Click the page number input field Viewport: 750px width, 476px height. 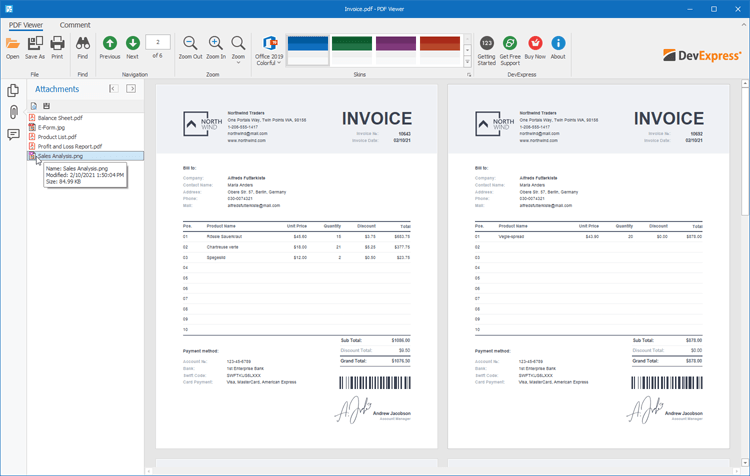coord(157,42)
